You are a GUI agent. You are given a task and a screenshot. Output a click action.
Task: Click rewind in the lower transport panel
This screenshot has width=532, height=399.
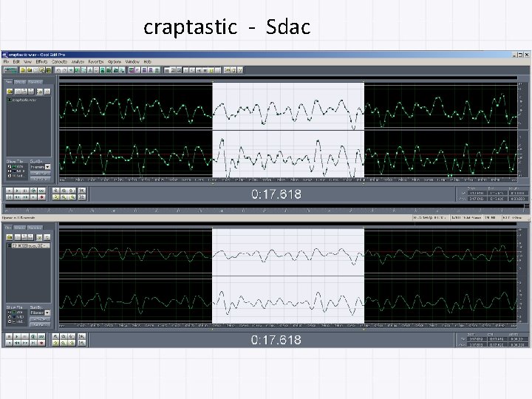point(17,343)
